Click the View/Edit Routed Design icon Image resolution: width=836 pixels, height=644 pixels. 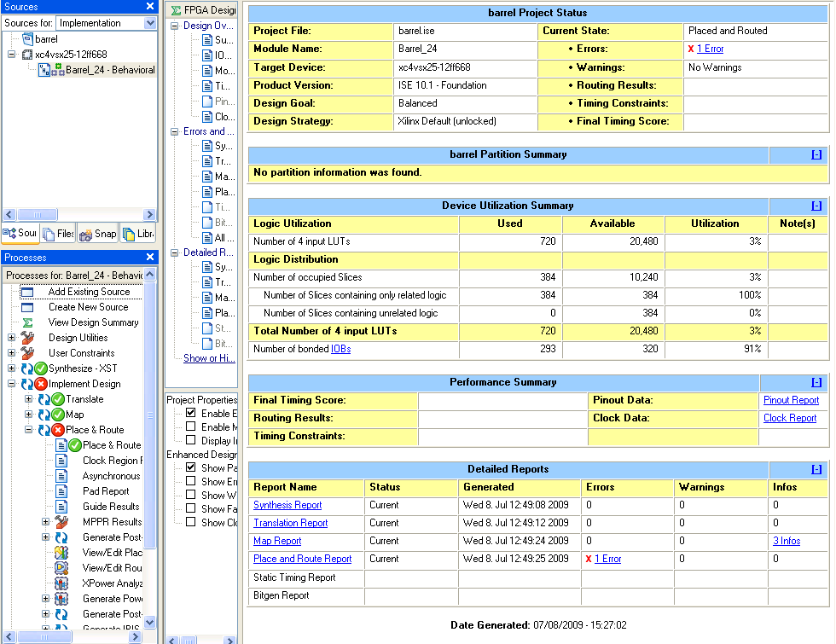coord(61,568)
